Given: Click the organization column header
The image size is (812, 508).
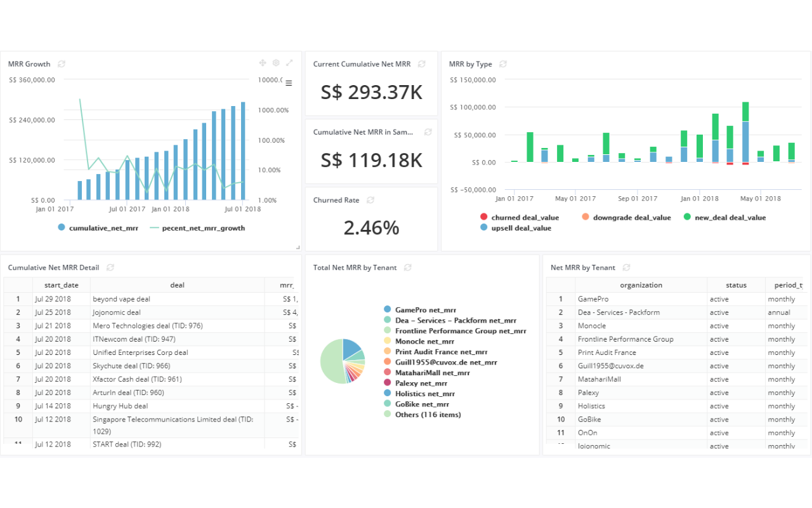Looking at the screenshot, I should 641,285.
